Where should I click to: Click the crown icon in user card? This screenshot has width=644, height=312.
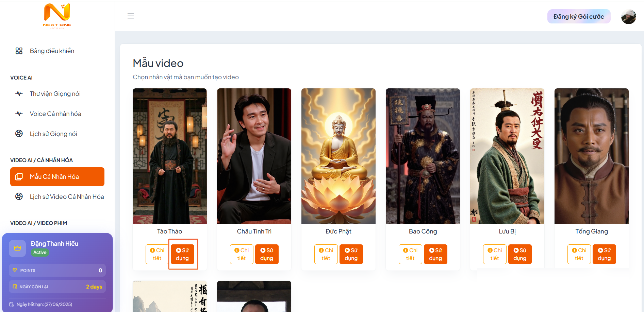point(17,248)
